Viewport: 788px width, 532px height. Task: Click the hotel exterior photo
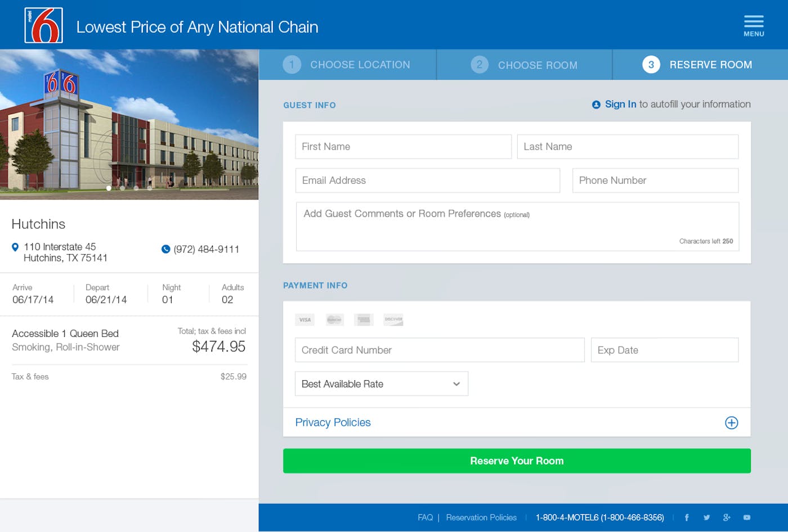point(129,124)
